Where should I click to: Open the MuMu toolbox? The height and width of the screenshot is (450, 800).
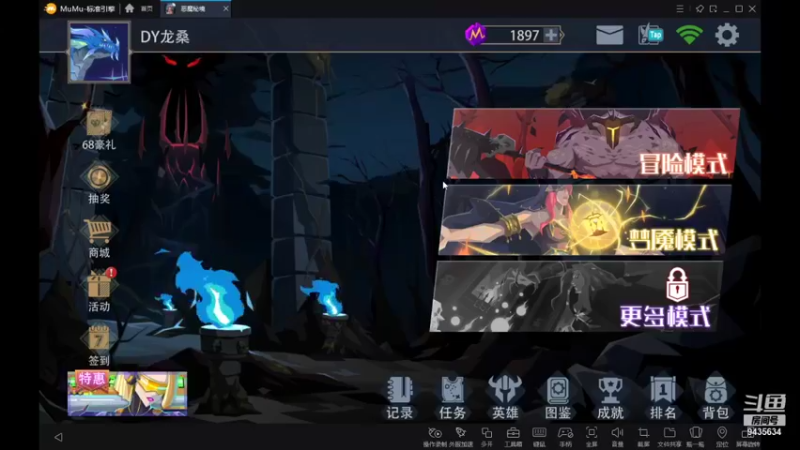coord(513,437)
